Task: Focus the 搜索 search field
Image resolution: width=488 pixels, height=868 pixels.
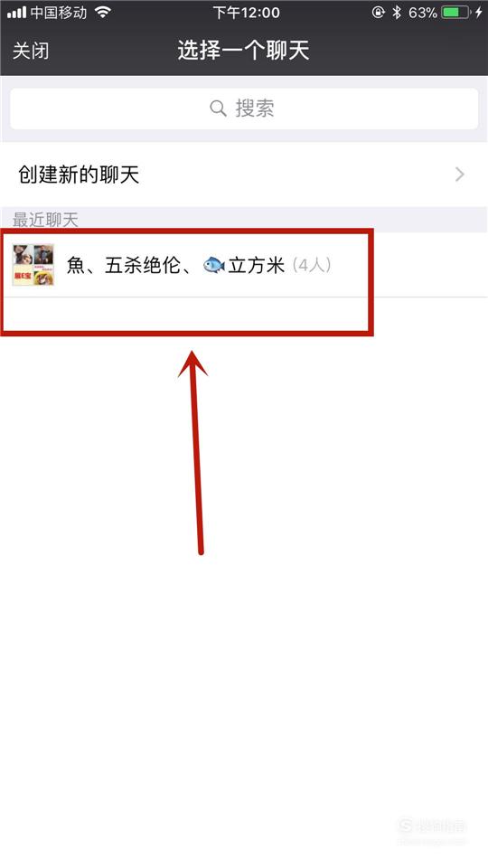Action: click(244, 108)
